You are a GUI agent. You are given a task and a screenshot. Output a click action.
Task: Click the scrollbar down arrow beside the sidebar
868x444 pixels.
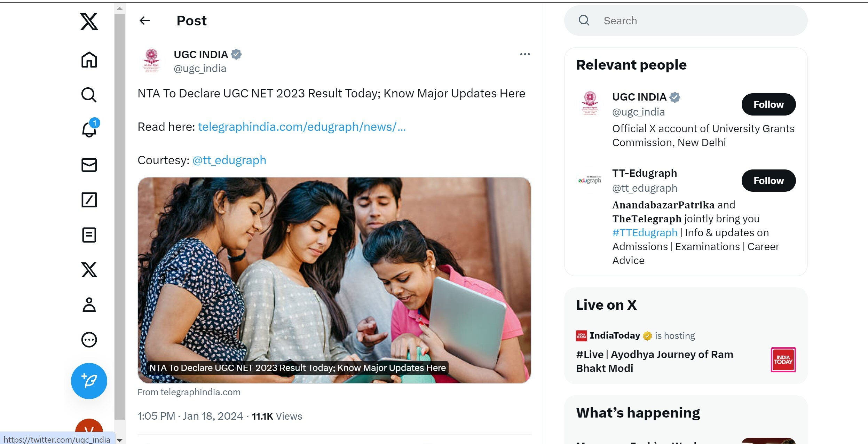coord(120,440)
